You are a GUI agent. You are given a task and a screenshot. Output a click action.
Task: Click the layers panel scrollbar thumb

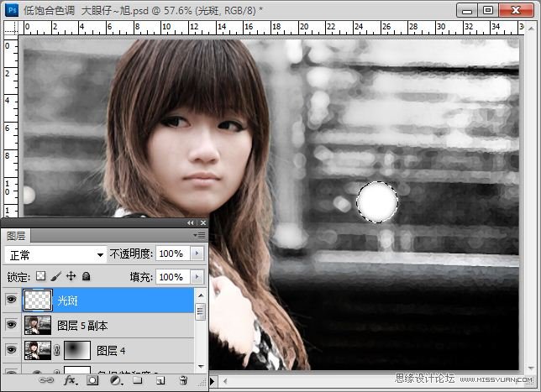[x=201, y=311]
